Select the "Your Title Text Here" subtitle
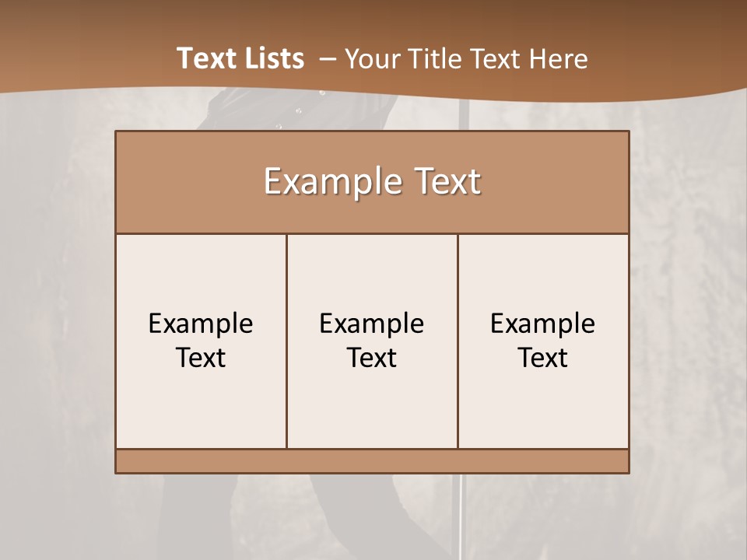747x560 pixels. [x=466, y=58]
